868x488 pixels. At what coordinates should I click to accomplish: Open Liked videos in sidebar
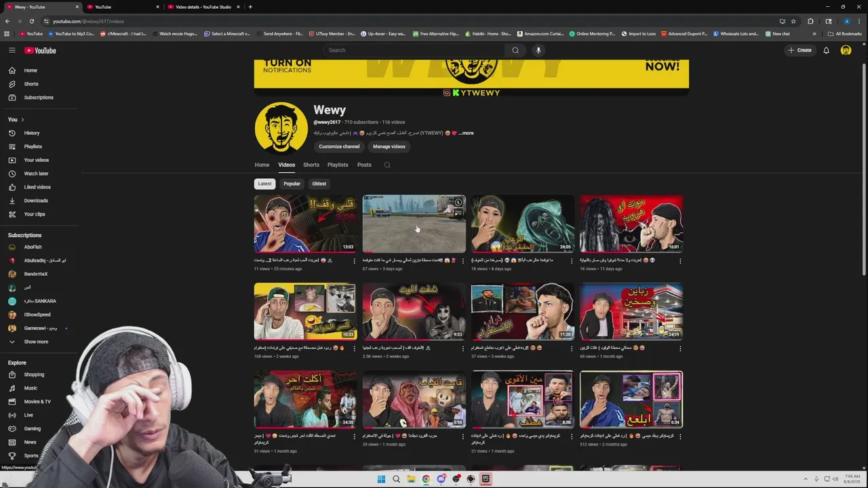coord(39,187)
